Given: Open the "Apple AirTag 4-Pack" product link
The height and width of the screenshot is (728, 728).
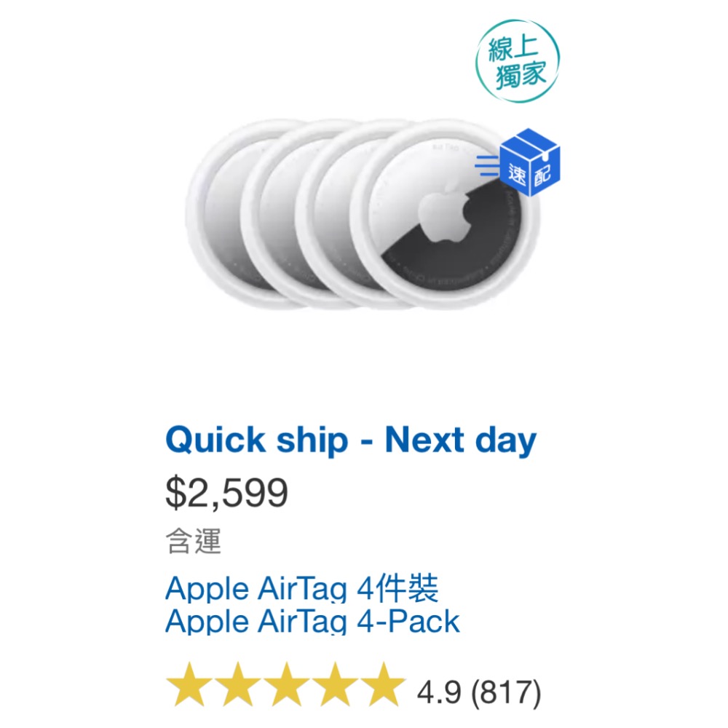Looking at the screenshot, I should click(x=312, y=622).
